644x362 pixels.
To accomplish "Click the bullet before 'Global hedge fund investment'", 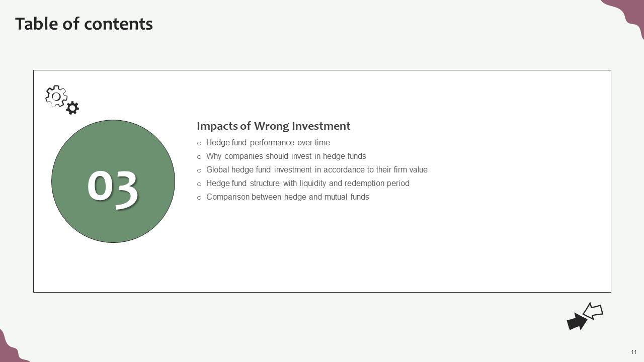I will click(199, 170).
